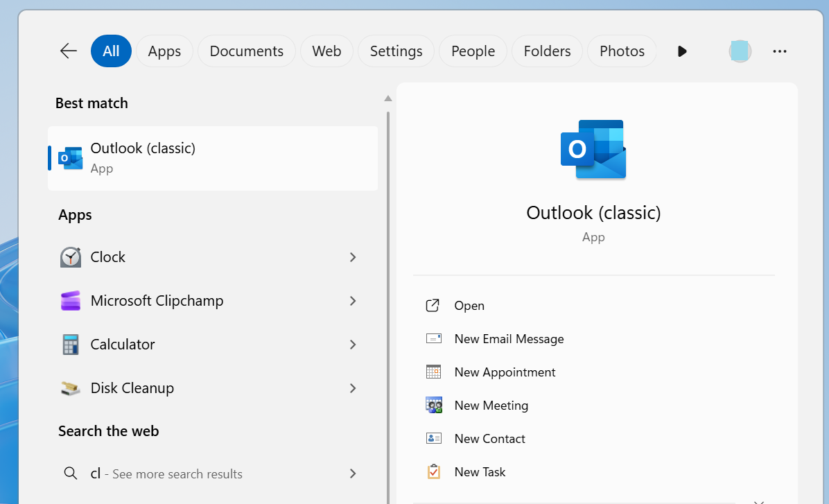
Task: Create a New Appointment
Action: (x=504, y=372)
